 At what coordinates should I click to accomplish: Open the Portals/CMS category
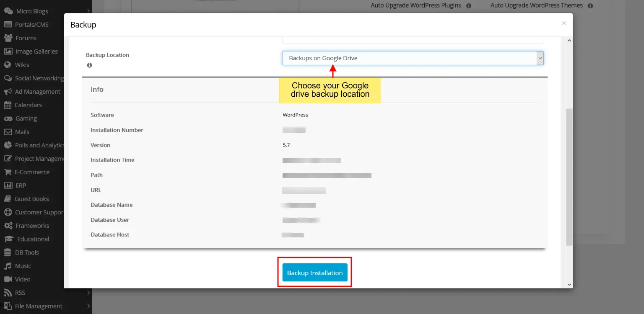(x=9, y=24)
